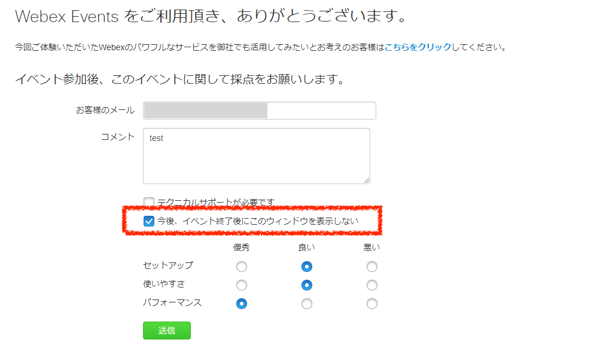Mark パフォーマンス as 悪い
This screenshot has width=597, height=364.
(x=372, y=304)
